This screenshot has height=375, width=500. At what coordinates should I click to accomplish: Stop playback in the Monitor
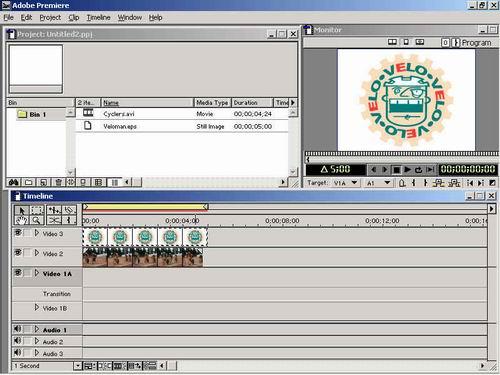point(396,170)
